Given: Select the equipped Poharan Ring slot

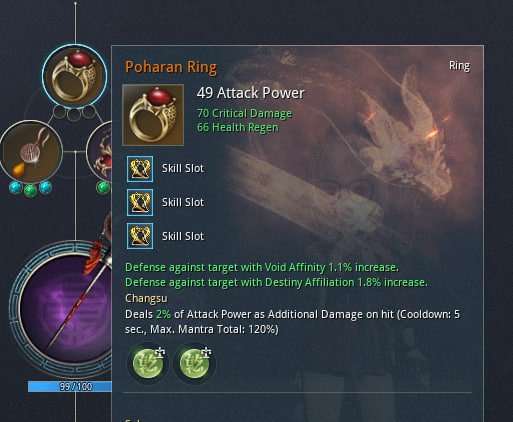Looking at the screenshot, I should [75, 77].
